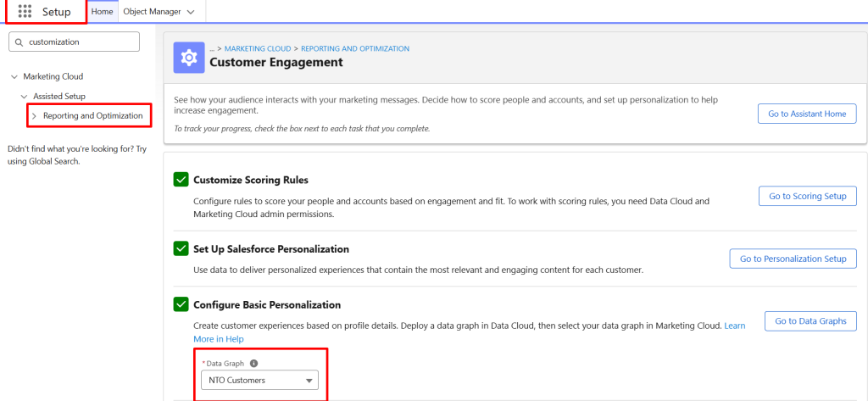868x401 pixels.
Task: Open the MARKETING CLOUD breadcrumb link
Action: click(x=258, y=48)
